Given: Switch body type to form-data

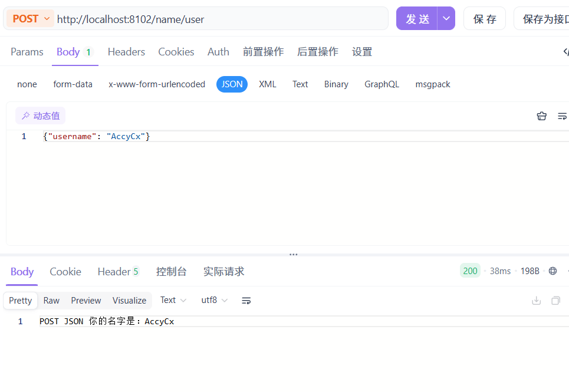Looking at the screenshot, I should coord(73,84).
